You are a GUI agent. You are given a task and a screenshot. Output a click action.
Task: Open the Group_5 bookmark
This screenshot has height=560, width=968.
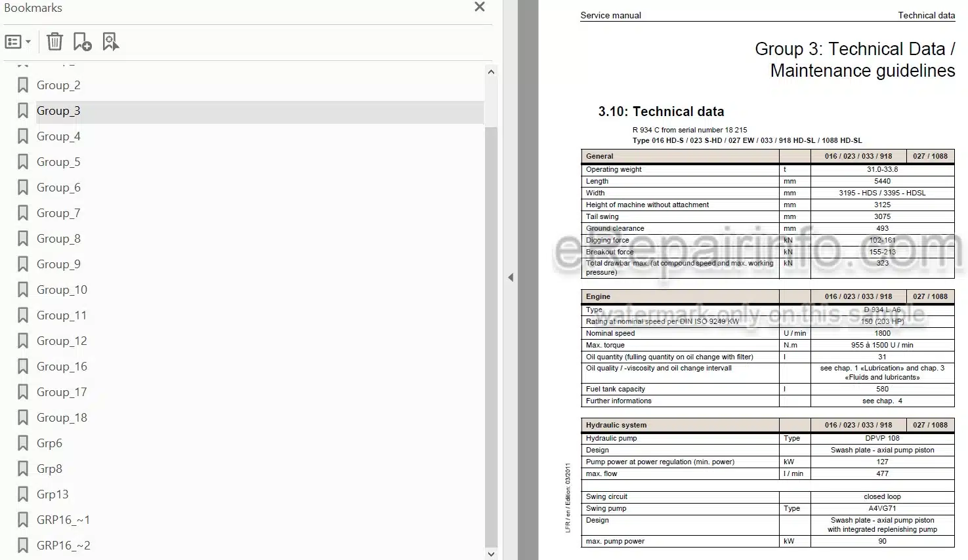(58, 162)
